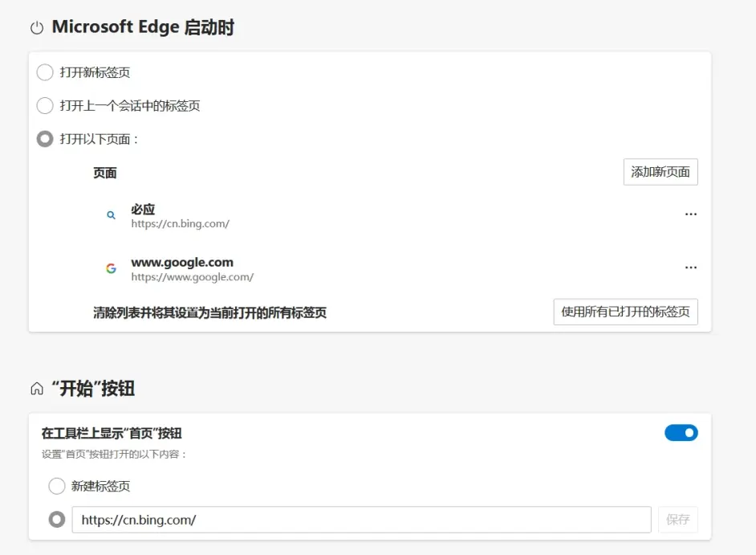Screen dimensions: 756x555
Task: Click the home icon beside '开始按钮' heading
Action: (x=37, y=389)
